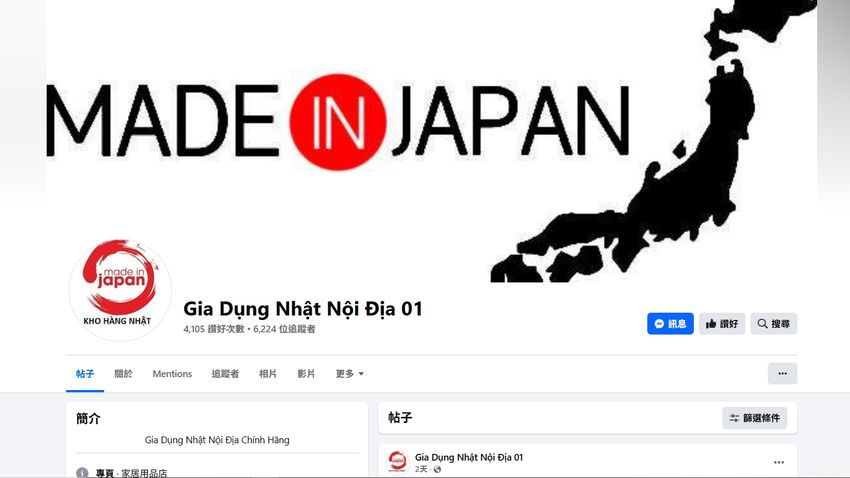Click the thumbs-up 讚好 button
Image resolution: width=850 pixels, height=478 pixels.
pos(722,324)
